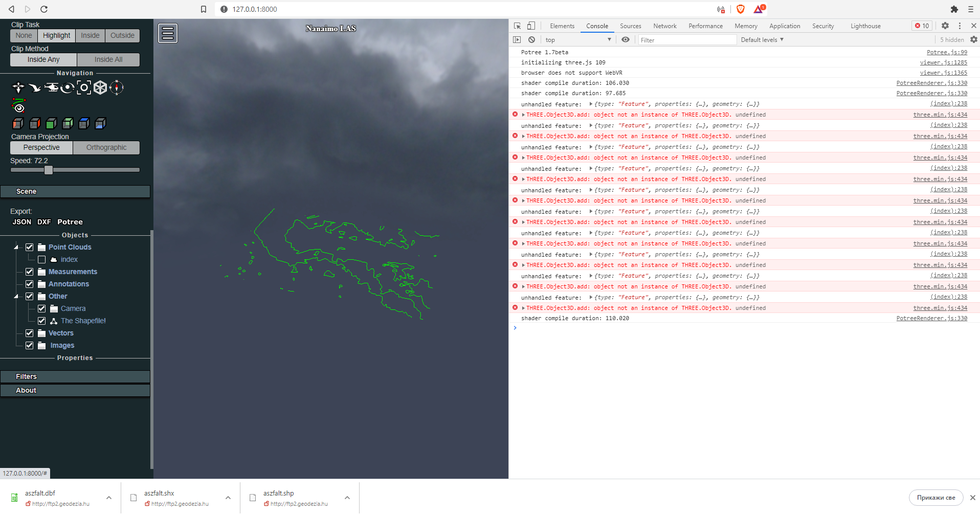This screenshot has height=515, width=980.
Task: Switch to the Network devtools tab
Action: click(664, 26)
